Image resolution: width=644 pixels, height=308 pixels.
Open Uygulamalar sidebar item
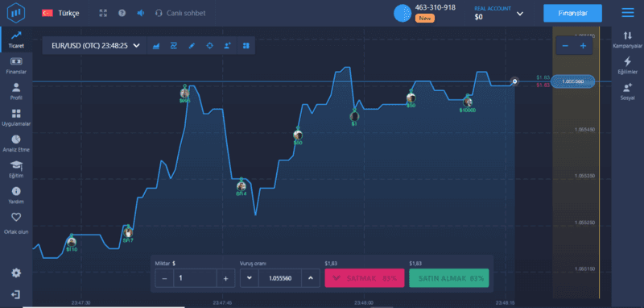pos(16,118)
